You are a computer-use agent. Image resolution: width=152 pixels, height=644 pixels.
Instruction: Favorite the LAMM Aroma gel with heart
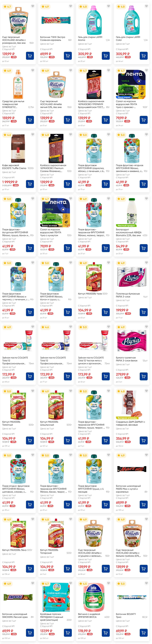tap(108, 6)
